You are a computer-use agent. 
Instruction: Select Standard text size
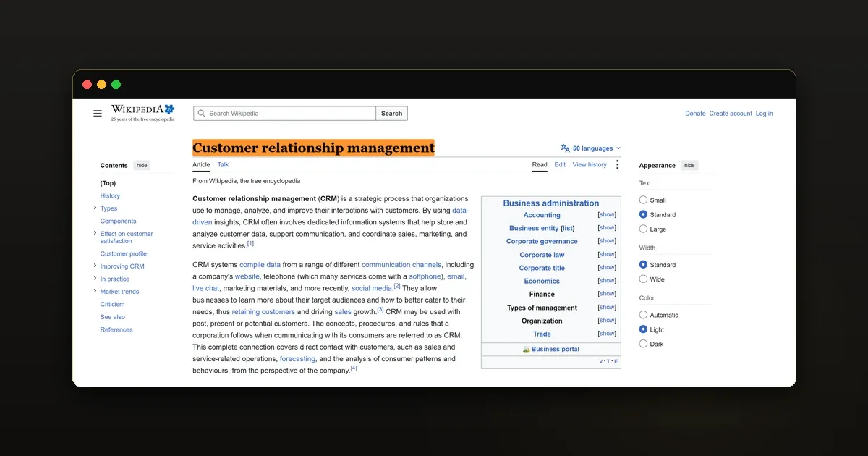(643, 214)
